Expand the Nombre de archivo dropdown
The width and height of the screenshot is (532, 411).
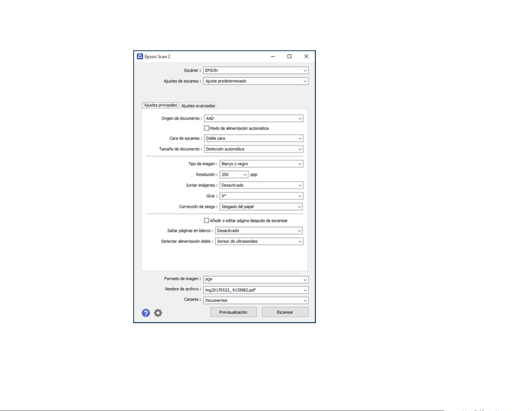pos(256,290)
